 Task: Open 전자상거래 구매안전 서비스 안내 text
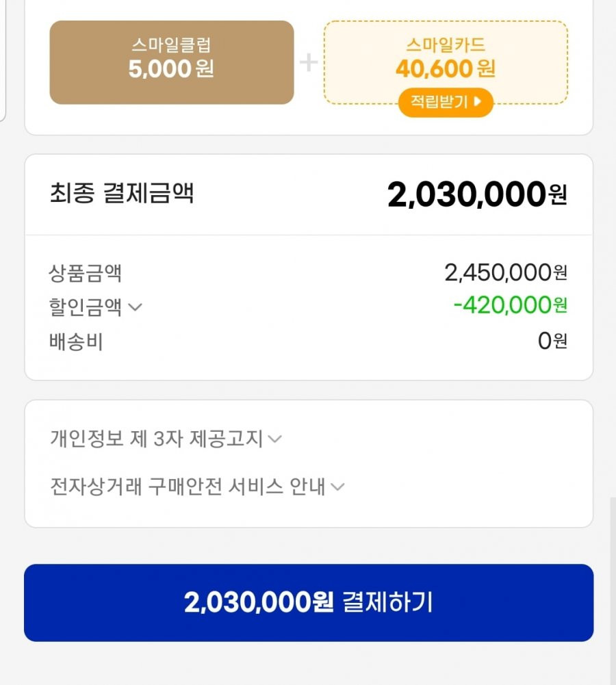coord(188,487)
